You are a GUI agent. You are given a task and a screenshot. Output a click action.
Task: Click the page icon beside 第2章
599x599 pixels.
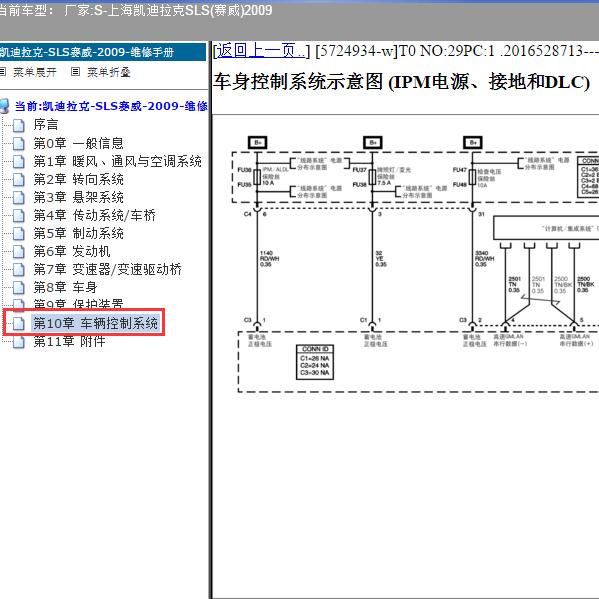[18, 179]
